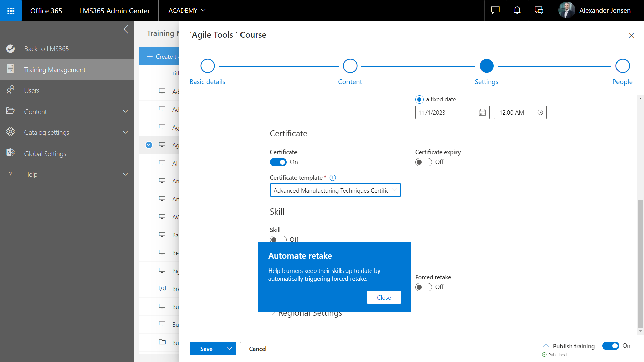644x362 pixels.
Task: Collapse the left navigation panel arrow
Action: tap(126, 29)
